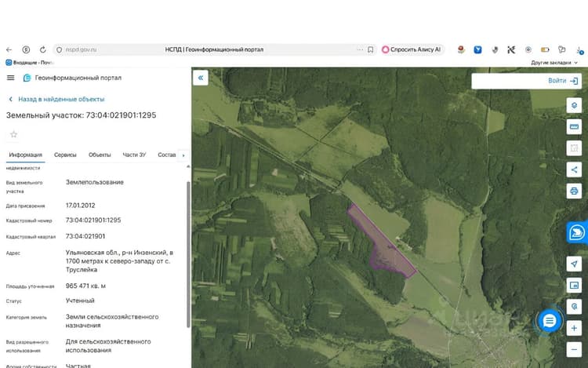Viewport: 588px width, 368px height.
Task: Expand more tabs with right arrow
Action: [183, 155]
